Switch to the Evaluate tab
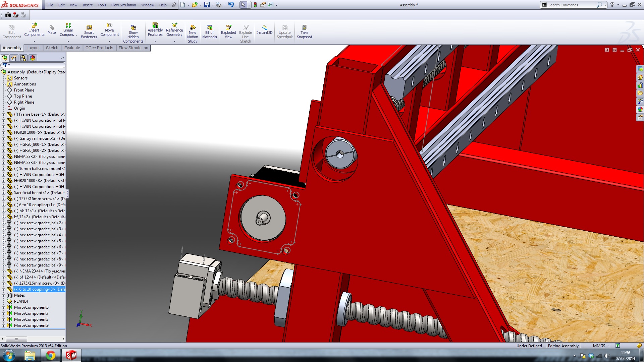 pos(72,48)
